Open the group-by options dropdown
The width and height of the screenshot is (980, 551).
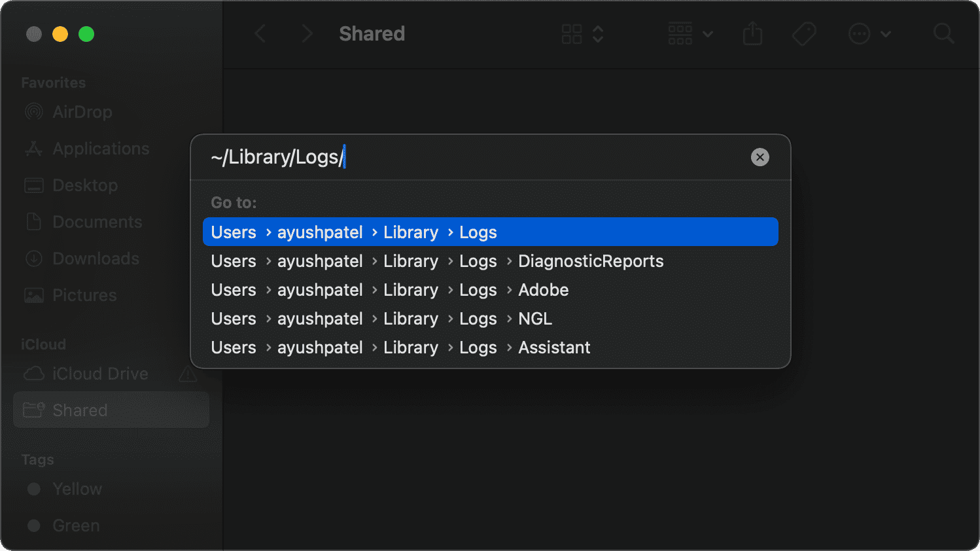(x=690, y=34)
